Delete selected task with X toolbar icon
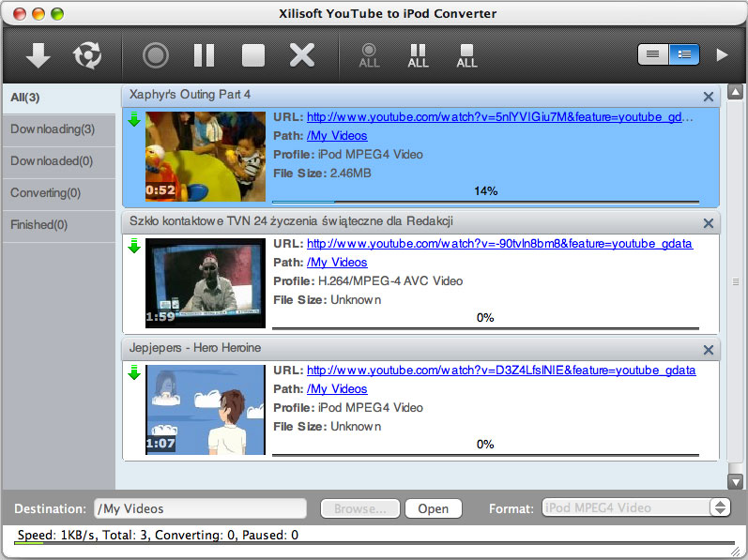Image resolution: width=748 pixels, height=560 pixels. tap(302, 55)
